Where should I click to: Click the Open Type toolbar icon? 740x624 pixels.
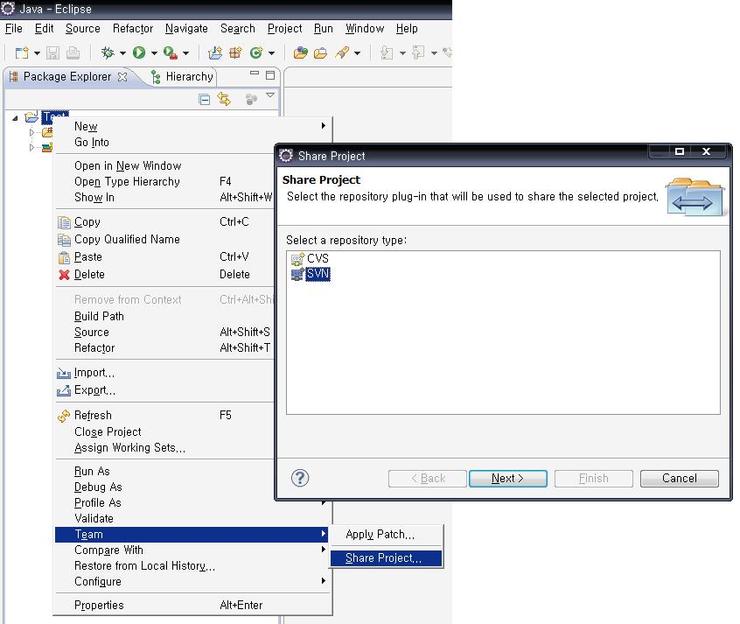300,53
